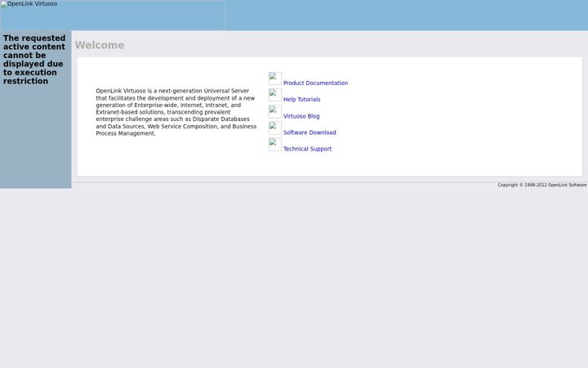Click the Welcome heading
Screen dimensions: 588x368
pyautogui.click(x=100, y=45)
